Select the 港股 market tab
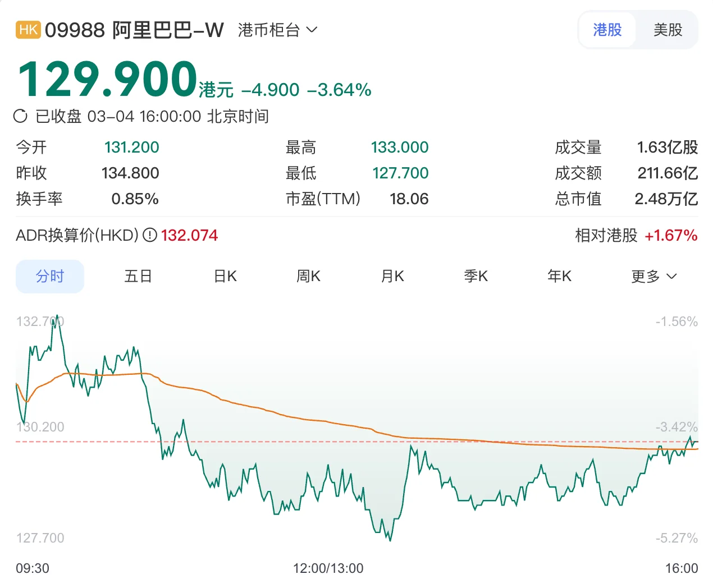The height and width of the screenshot is (588, 713). pos(607,30)
